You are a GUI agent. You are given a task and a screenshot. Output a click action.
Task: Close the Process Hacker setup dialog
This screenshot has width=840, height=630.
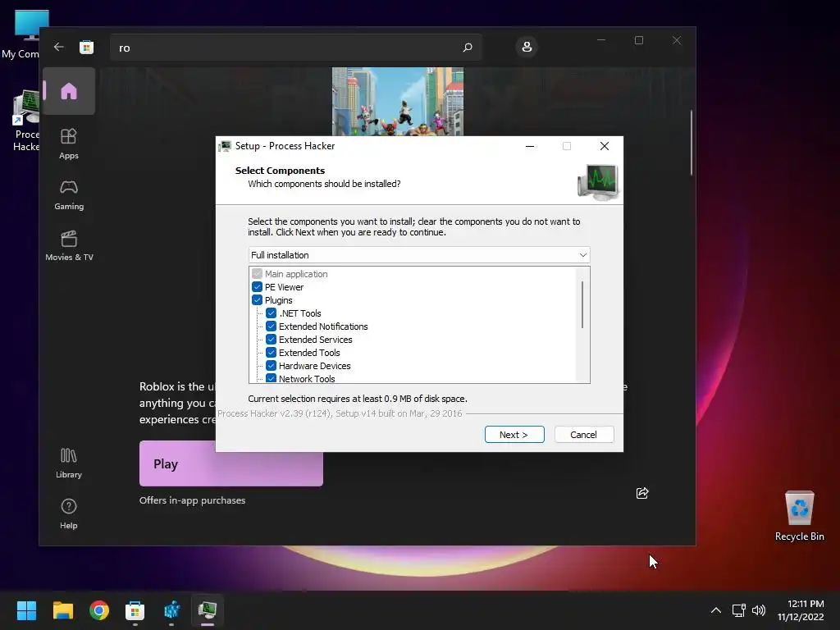pos(605,146)
